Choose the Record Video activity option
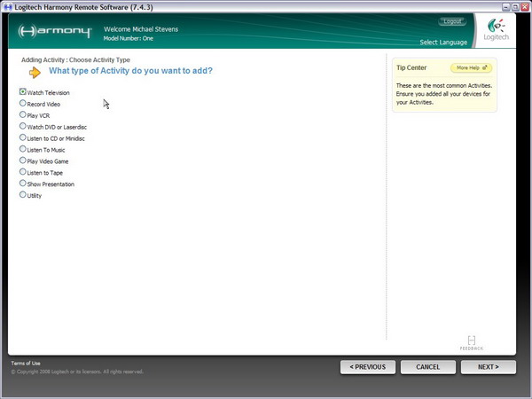This screenshot has height=399, width=532. (x=23, y=103)
